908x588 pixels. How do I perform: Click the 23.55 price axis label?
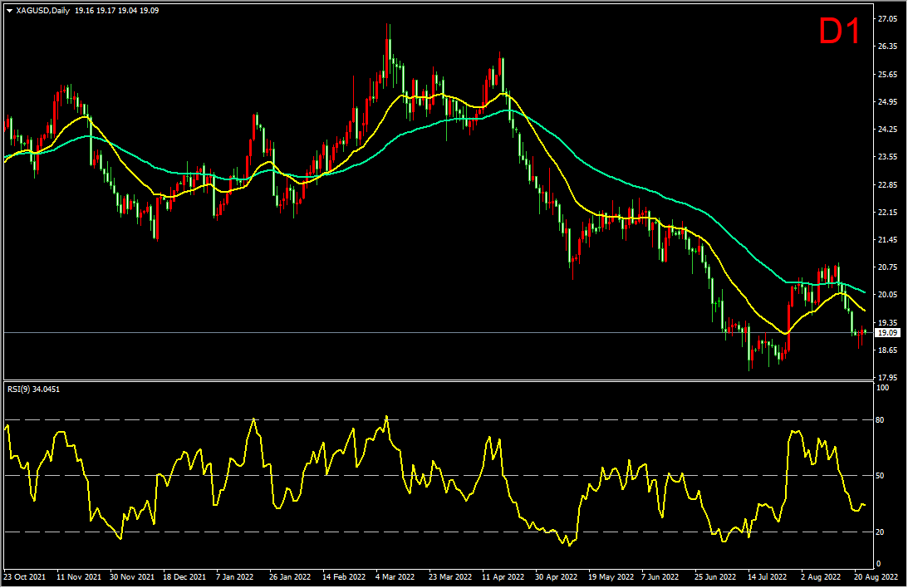887,156
